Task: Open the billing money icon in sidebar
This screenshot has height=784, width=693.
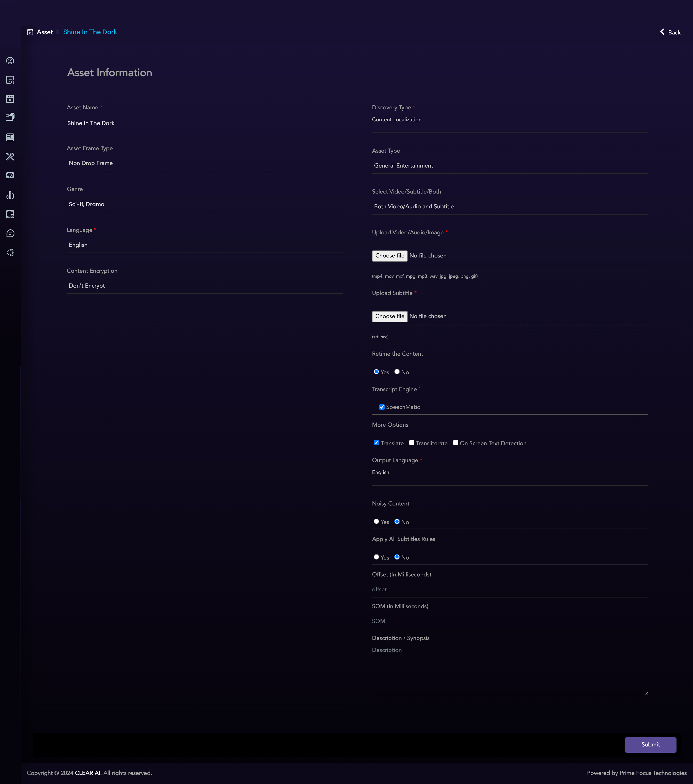Action: pos(10,176)
